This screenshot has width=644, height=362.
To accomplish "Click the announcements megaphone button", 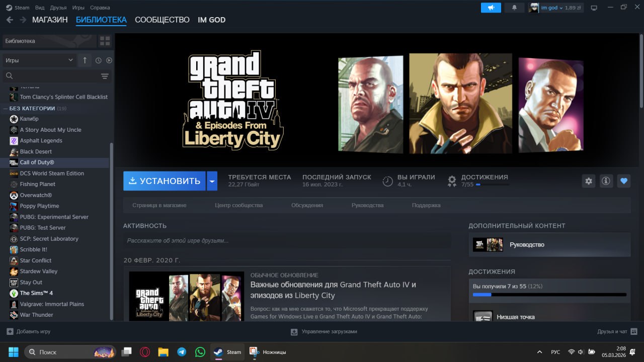I will point(491,8).
